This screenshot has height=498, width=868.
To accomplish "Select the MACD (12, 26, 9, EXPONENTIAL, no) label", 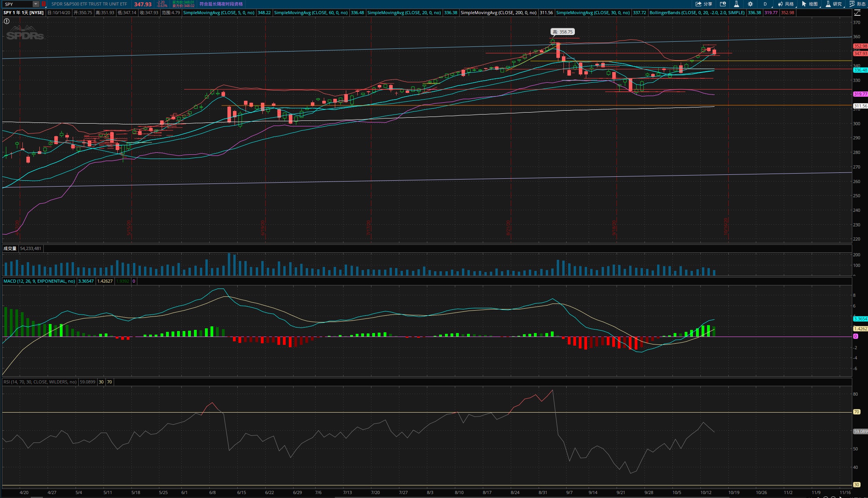I will click(39, 281).
